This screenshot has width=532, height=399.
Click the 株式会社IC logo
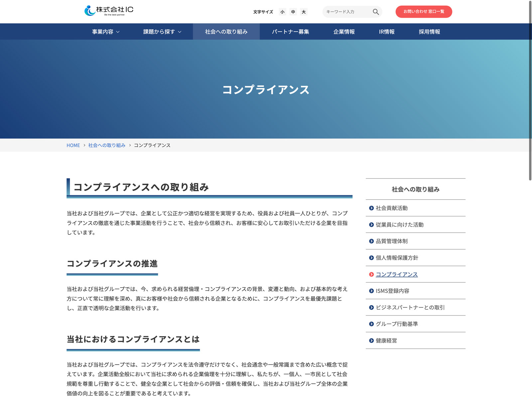tap(109, 11)
